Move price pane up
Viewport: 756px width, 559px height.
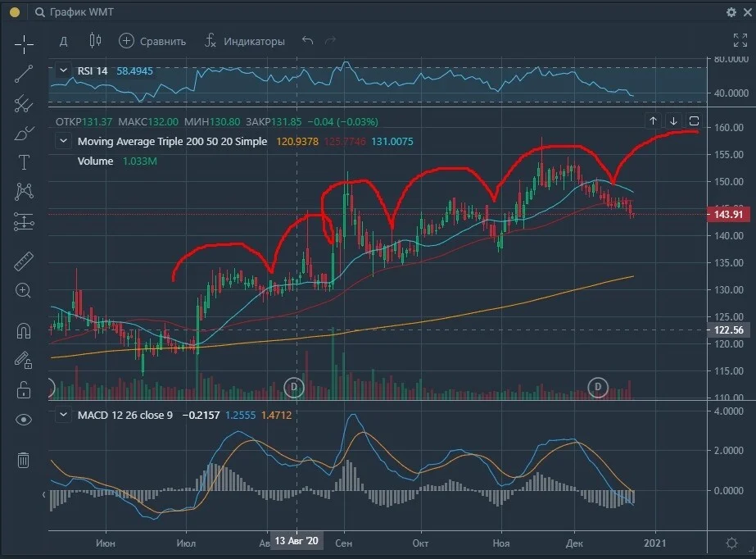click(x=654, y=120)
